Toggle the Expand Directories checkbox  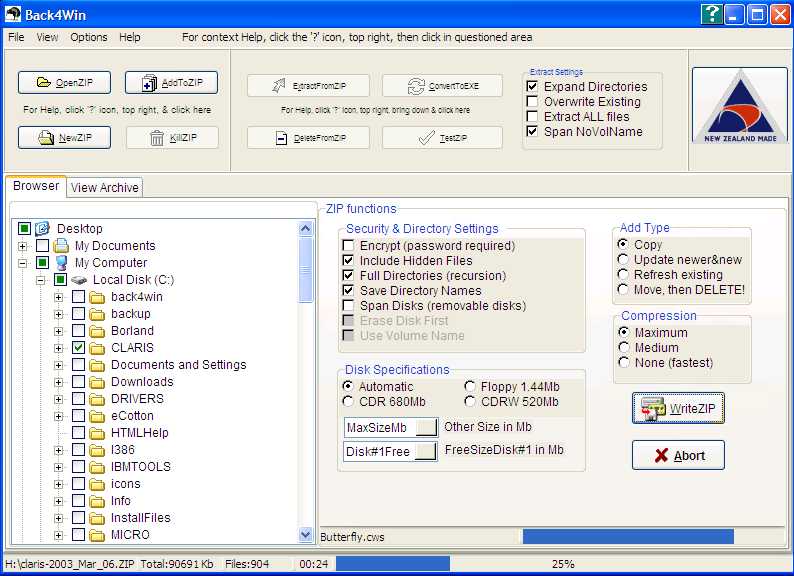[x=532, y=87]
